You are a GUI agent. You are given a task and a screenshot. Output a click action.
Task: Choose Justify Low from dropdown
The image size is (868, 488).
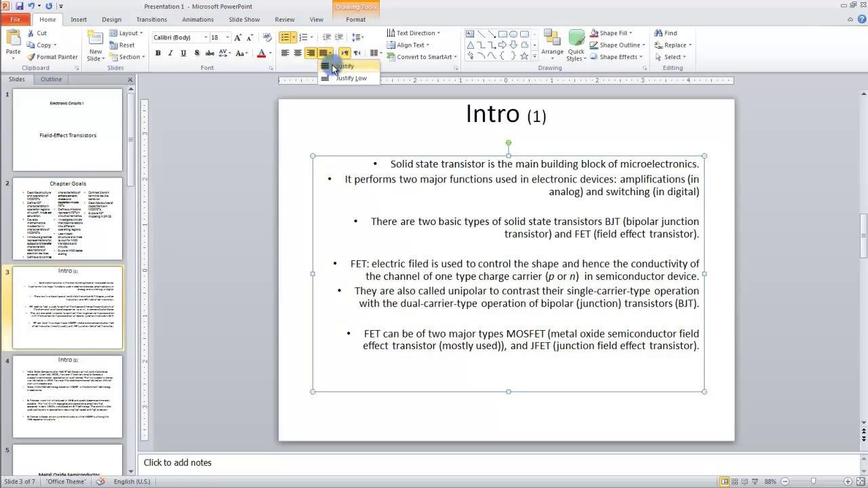[x=349, y=78]
